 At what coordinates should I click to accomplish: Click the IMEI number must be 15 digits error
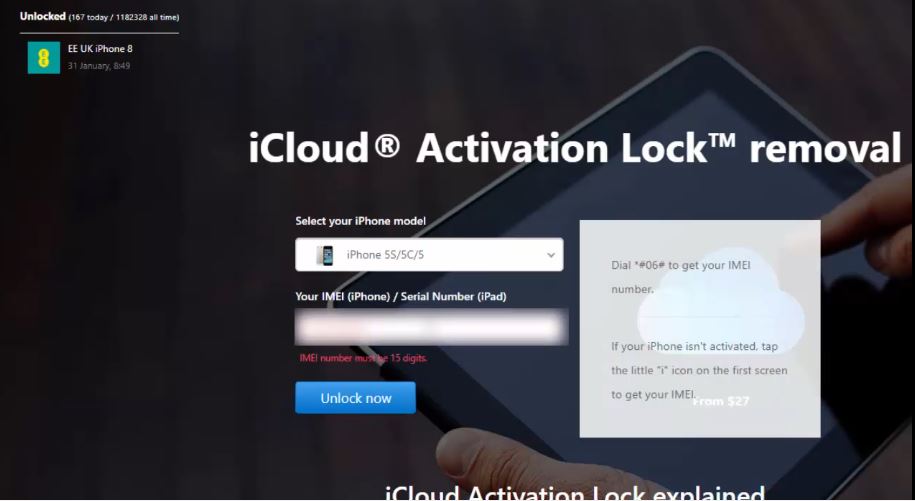click(363, 358)
